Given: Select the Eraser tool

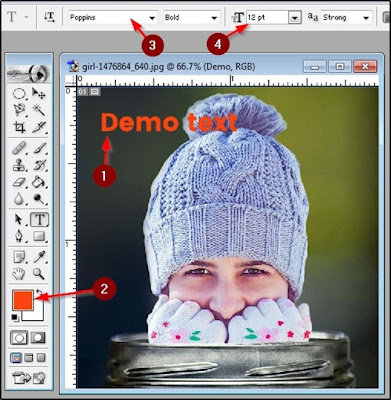Looking at the screenshot, I should coord(19,182).
